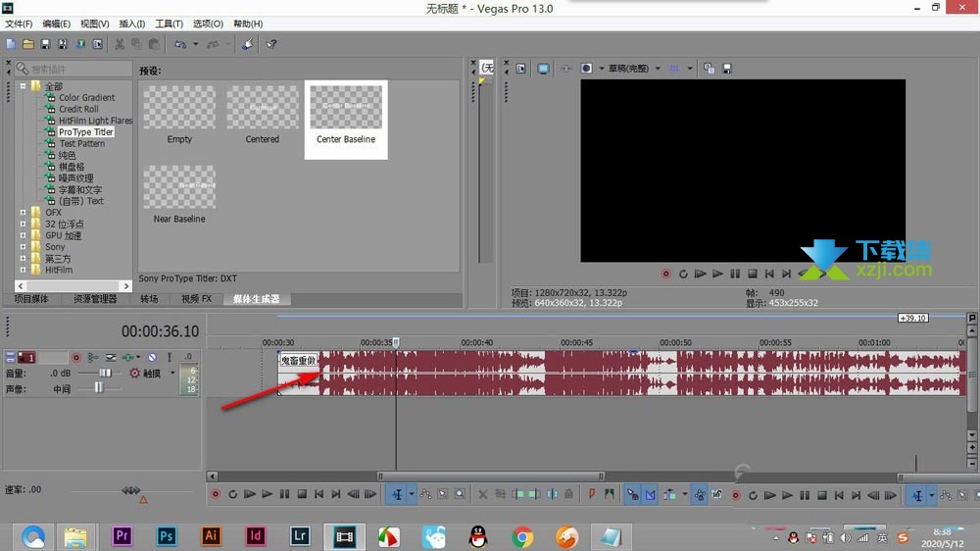Viewport: 980px width, 551px height.
Task: Click the Render As toolbar icon
Action: coord(80,44)
